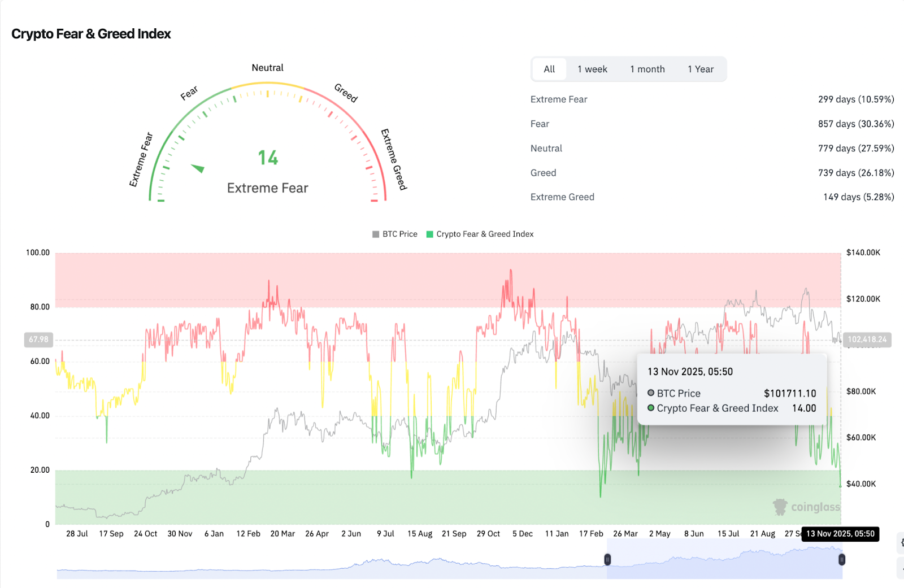
Task: Click the Extreme Greed statistics row label
Action: coord(562,197)
